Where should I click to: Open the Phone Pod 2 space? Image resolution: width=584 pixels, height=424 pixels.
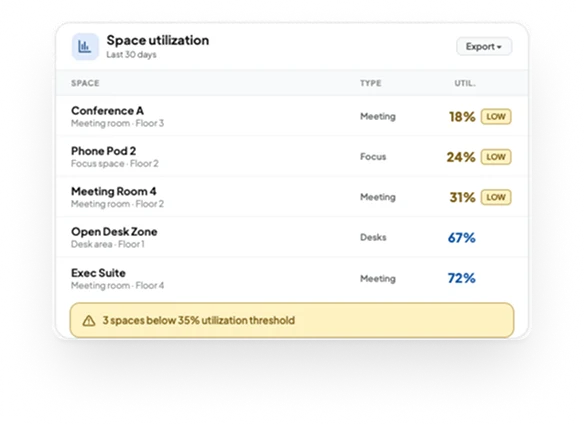(x=292, y=156)
